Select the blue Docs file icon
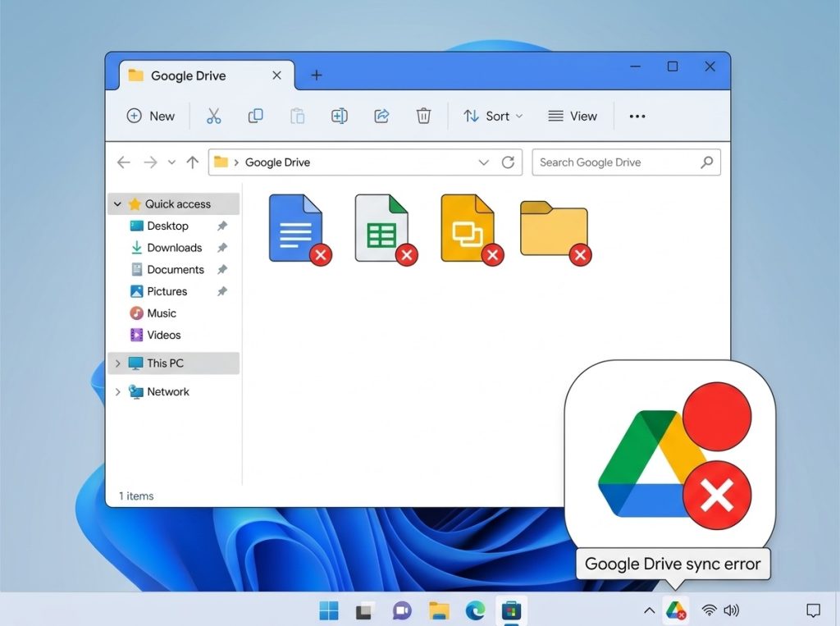 tap(299, 230)
